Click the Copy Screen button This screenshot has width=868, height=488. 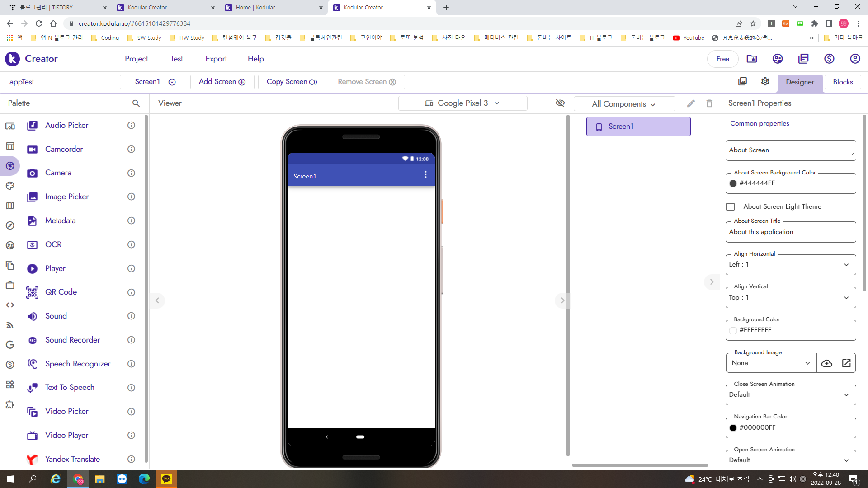(x=292, y=82)
